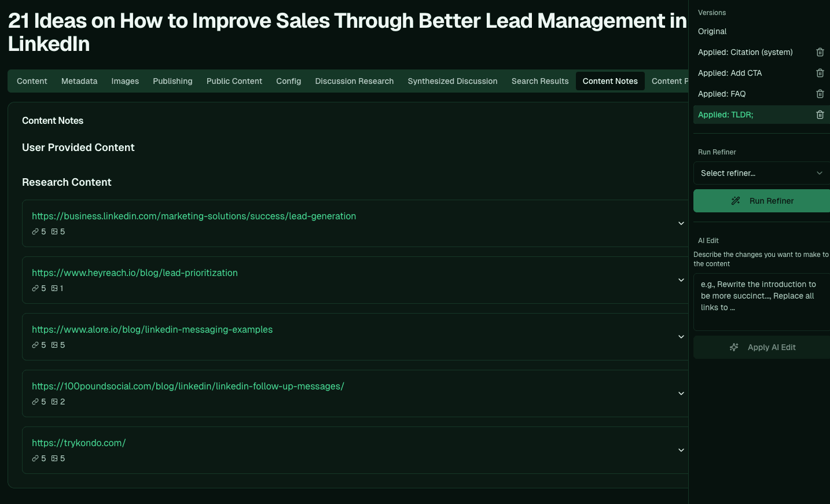Open the heyreach.io lead-prioritization link
830x504 pixels.
pos(135,273)
